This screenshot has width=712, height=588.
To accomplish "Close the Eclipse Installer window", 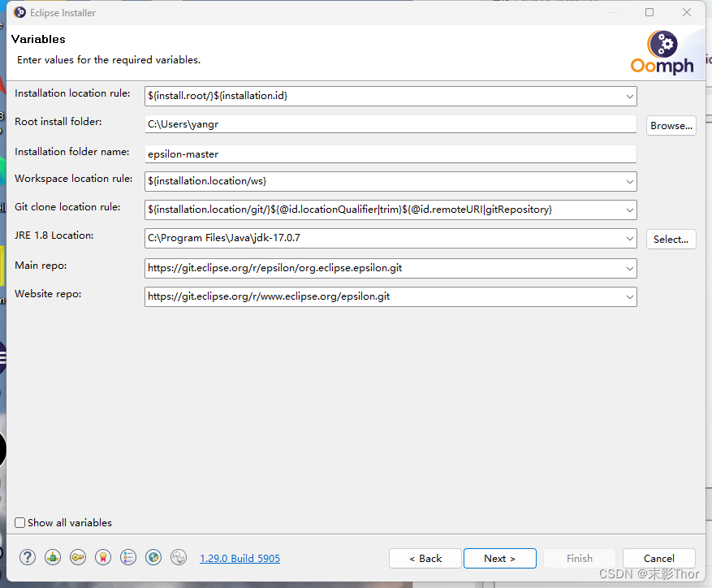I will point(687,12).
